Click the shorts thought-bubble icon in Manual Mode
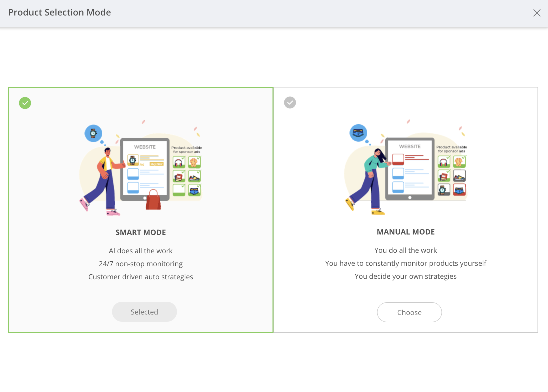The width and height of the screenshot is (548, 392). point(358,133)
